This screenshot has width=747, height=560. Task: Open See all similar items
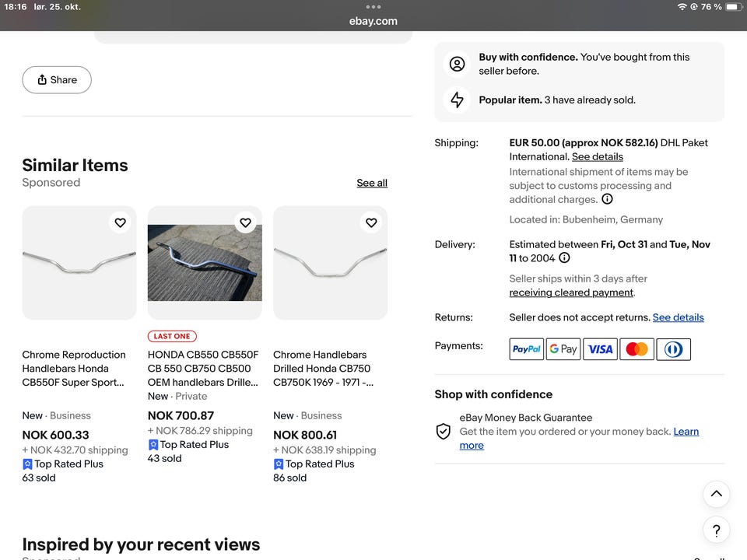[372, 183]
